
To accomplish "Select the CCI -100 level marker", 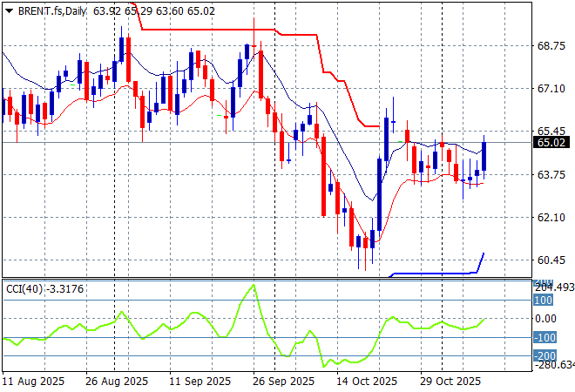I will click(544, 337).
